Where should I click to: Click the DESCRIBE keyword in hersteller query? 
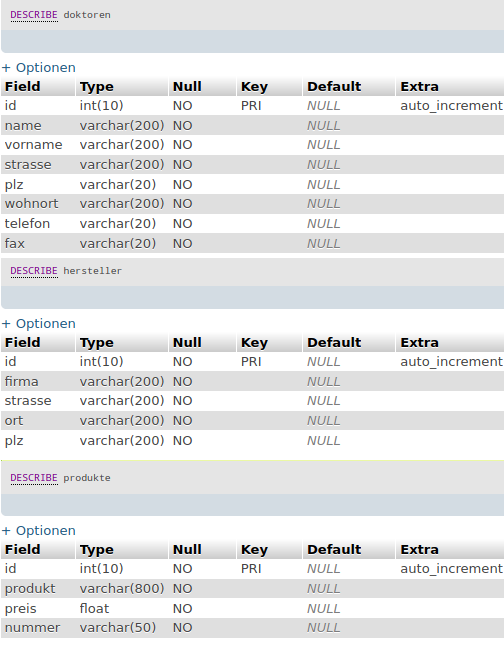[34, 271]
